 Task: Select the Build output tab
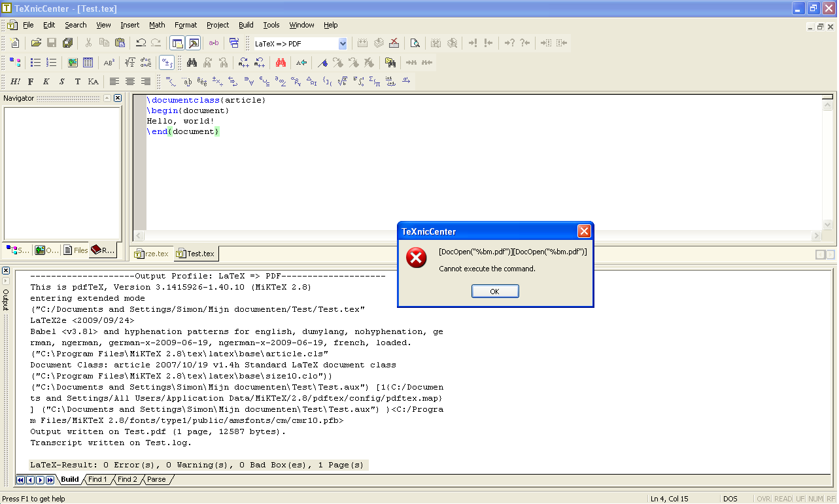(69, 480)
